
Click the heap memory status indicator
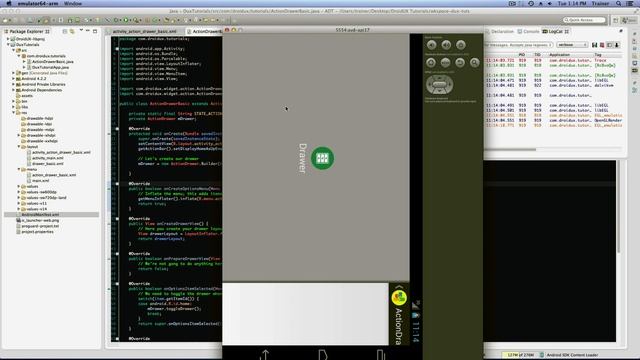[519, 355]
